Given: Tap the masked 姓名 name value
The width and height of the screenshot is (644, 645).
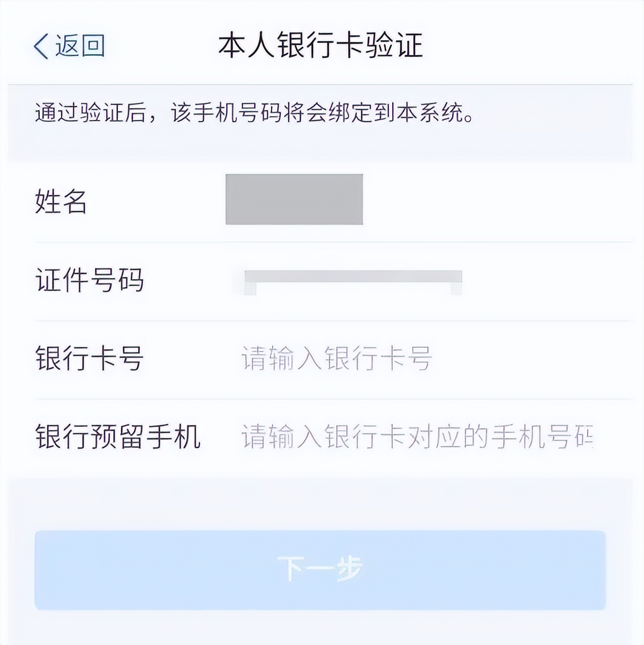Looking at the screenshot, I should pos(295,199).
